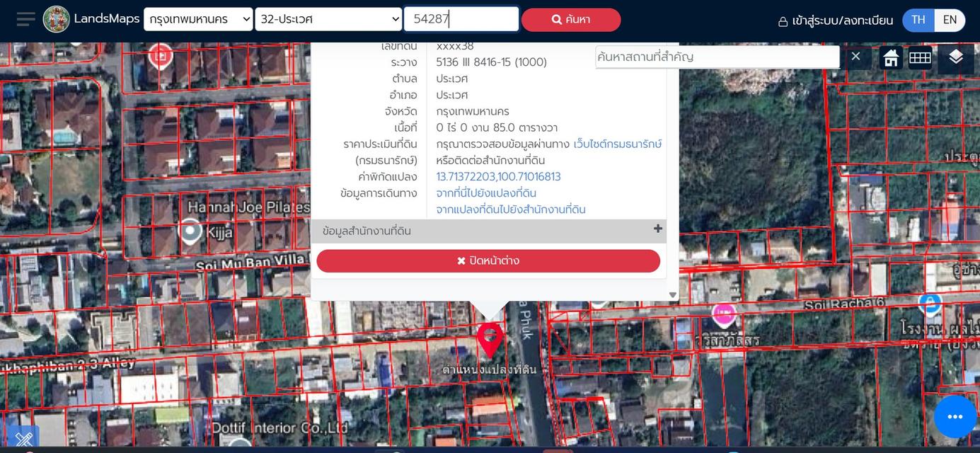Viewport: 980px width, 453px height.
Task: Click the Kijja map place marker
Action: click(x=190, y=231)
